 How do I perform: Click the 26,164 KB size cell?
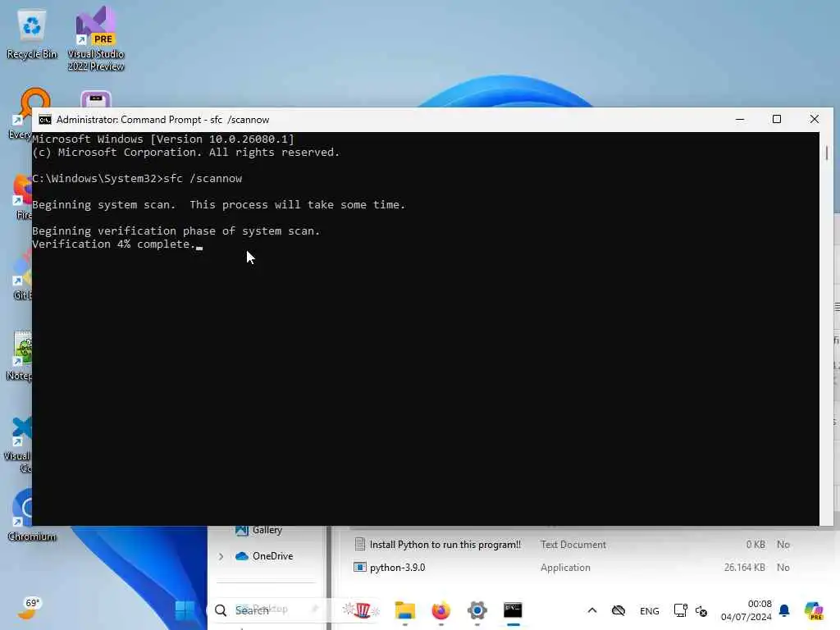coord(744,568)
